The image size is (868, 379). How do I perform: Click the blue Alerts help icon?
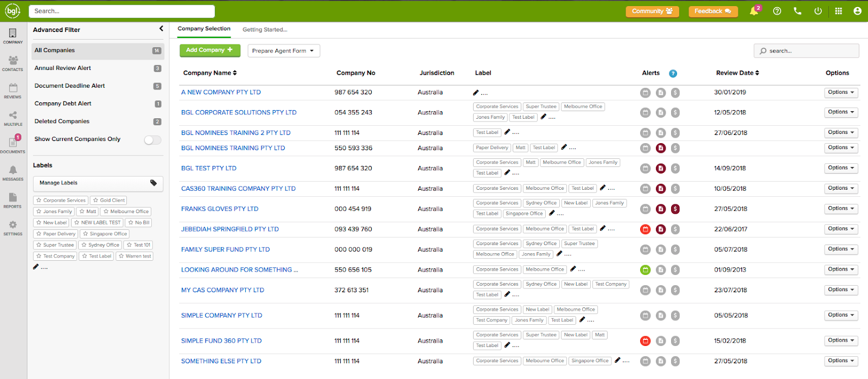tap(673, 73)
